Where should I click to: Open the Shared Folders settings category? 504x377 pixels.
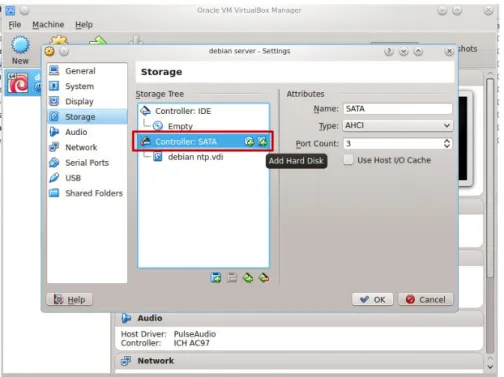87,193
